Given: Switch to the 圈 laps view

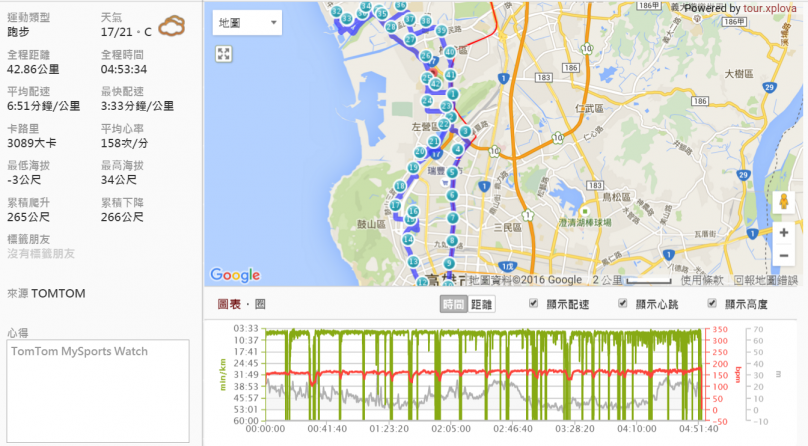Looking at the screenshot, I should click(x=260, y=304).
